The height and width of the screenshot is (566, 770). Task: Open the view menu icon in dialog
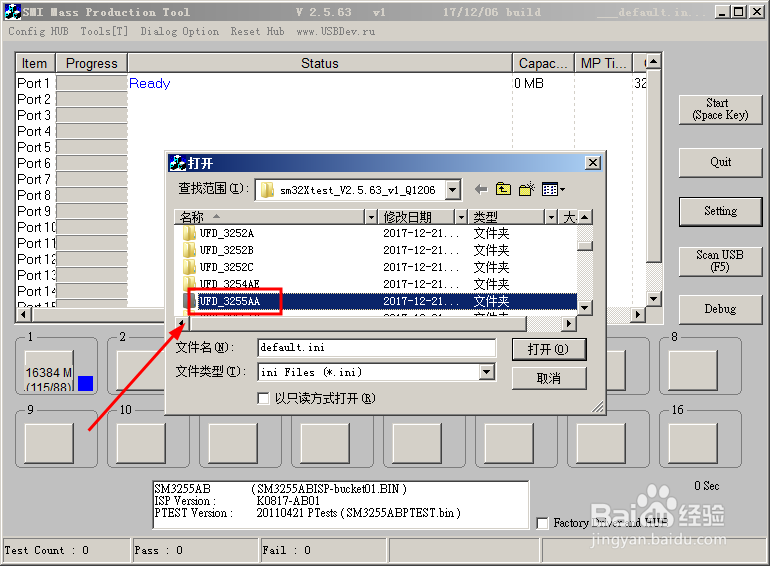click(553, 189)
